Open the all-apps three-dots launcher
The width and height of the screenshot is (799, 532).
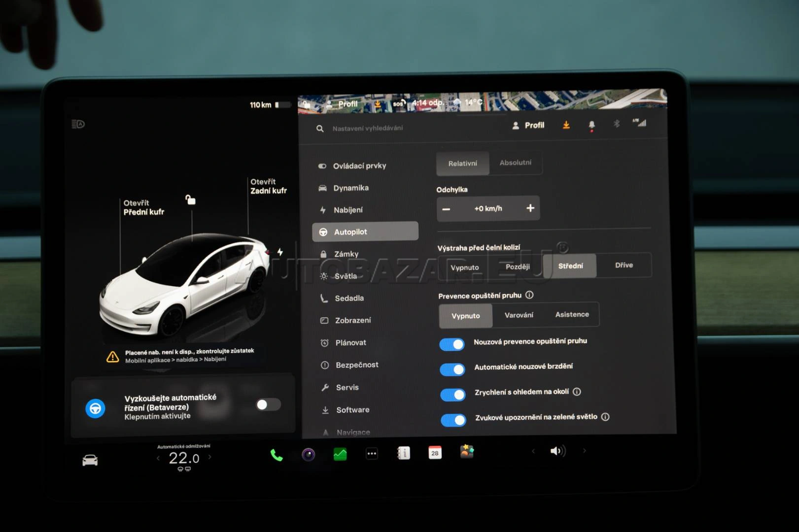[372, 453]
